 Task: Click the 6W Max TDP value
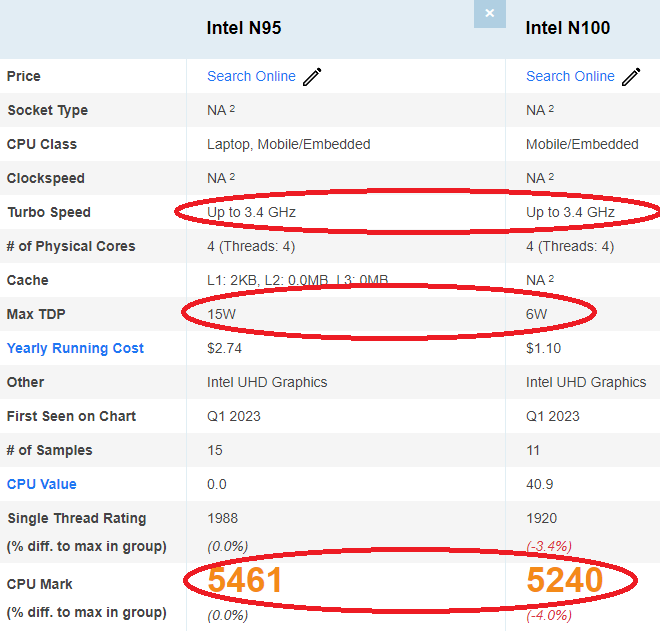(537, 314)
